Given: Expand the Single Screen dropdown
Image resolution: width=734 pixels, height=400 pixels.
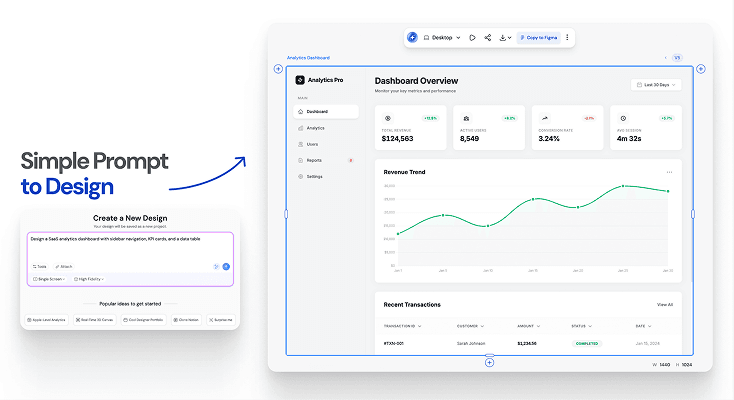Looking at the screenshot, I should click(49, 279).
